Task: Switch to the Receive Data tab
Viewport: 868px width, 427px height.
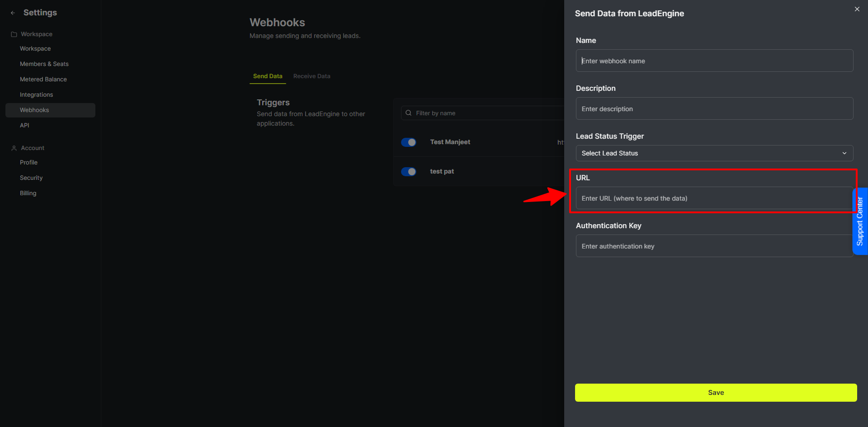Action: pyautogui.click(x=311, y=76)
